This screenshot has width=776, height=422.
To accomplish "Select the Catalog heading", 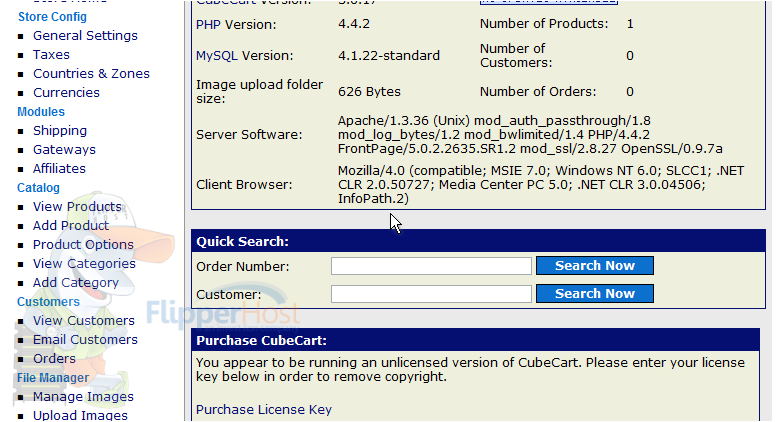I will coord(38,188).
